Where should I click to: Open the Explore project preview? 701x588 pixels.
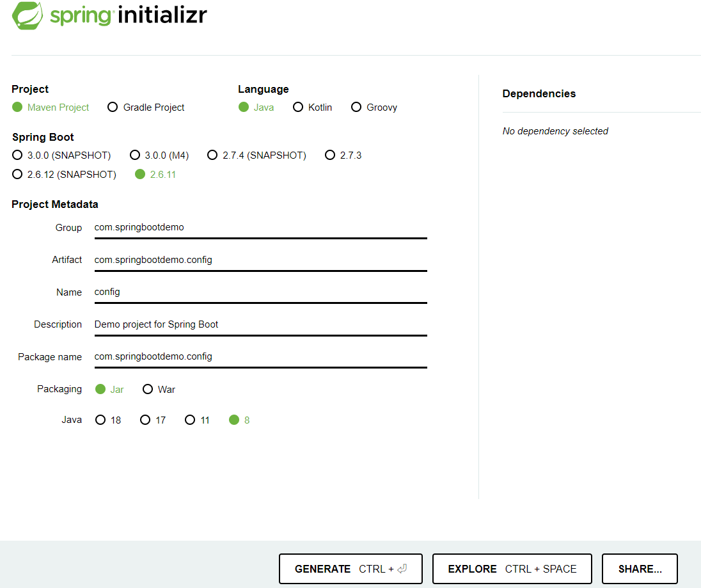512,568
